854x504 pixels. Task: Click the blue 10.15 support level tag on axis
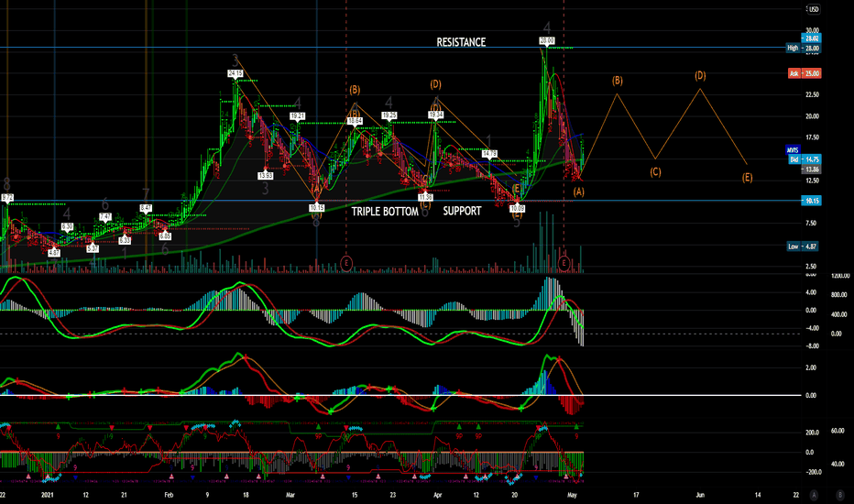click(811, 201)
